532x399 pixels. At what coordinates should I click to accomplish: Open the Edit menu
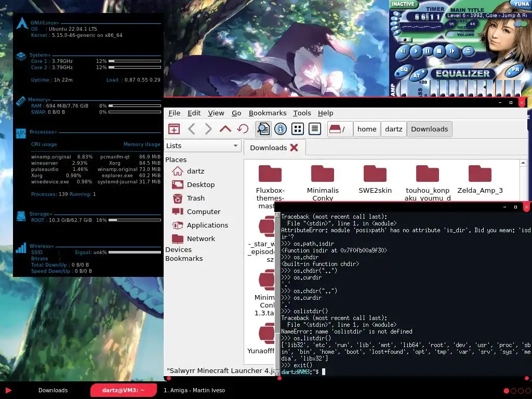194,113
